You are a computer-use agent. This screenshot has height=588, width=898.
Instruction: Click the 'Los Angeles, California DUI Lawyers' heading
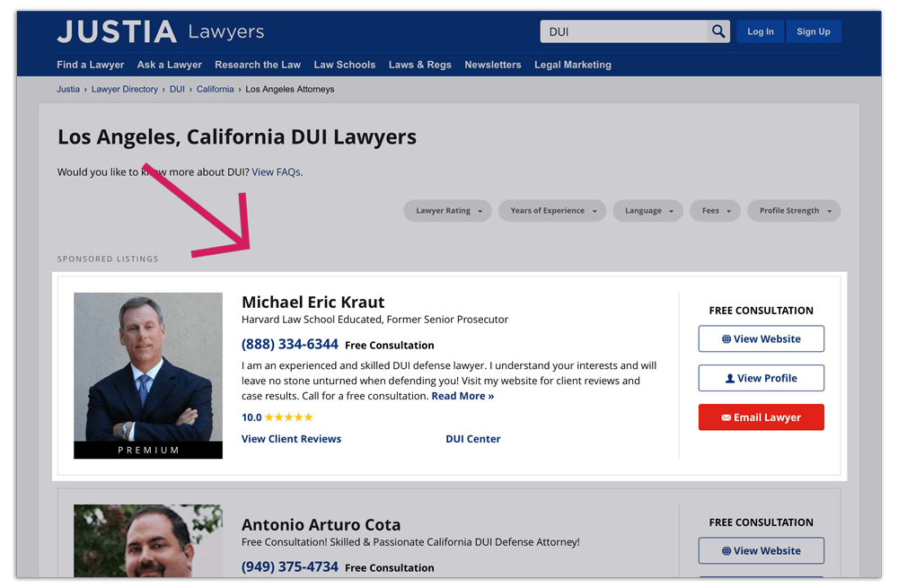tap(237, 137)
